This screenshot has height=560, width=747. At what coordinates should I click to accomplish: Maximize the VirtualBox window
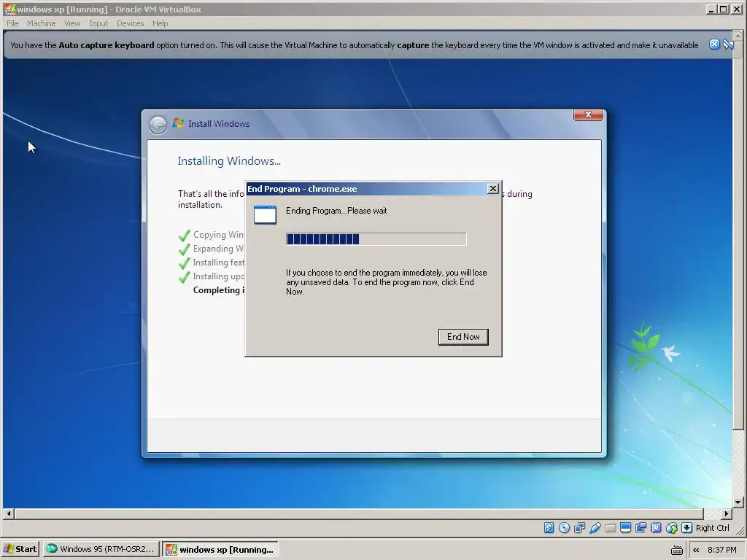pos(723,9)
